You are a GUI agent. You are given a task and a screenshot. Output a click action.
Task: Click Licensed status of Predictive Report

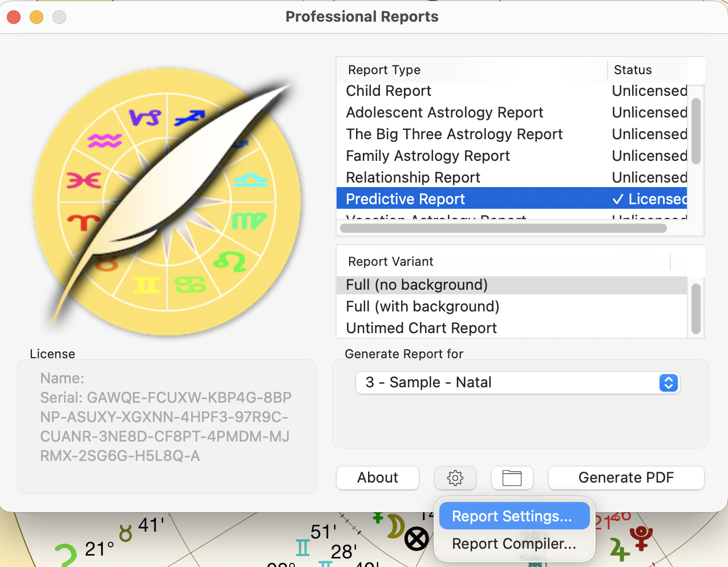tap(649, 199)
